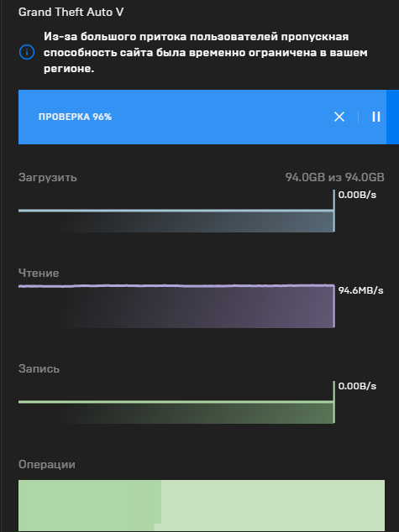Click the Запись section label
Viewport: 399px width, 532px height.
39,369
